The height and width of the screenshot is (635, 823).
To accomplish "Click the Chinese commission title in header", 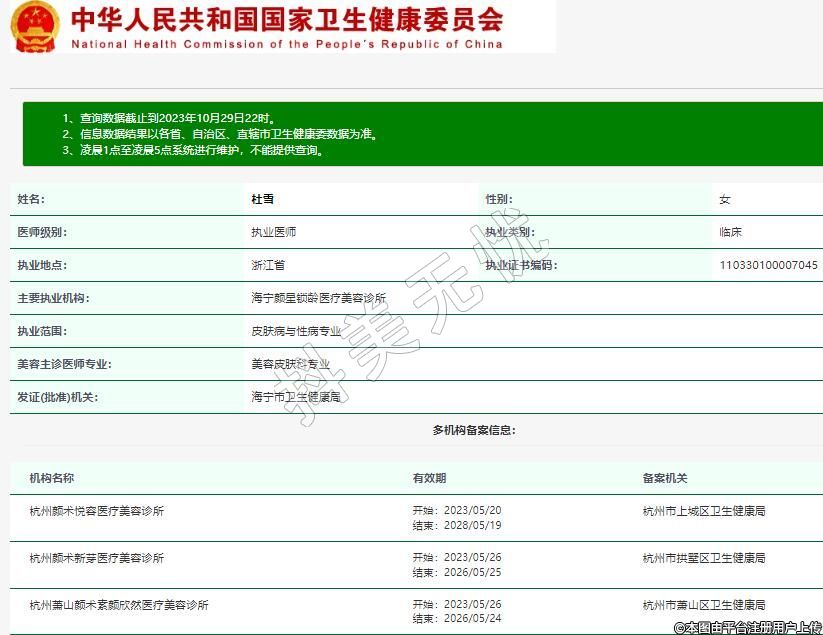I will [287, 19].
